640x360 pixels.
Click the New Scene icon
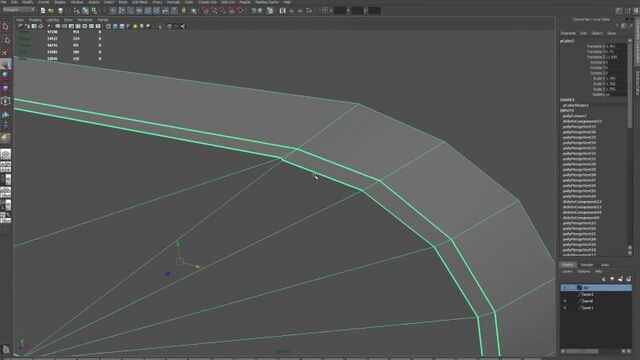(43, 11)
